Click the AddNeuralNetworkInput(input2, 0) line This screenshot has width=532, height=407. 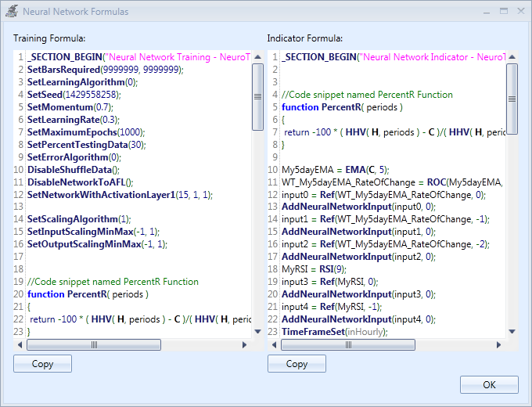tap(358, 257)
